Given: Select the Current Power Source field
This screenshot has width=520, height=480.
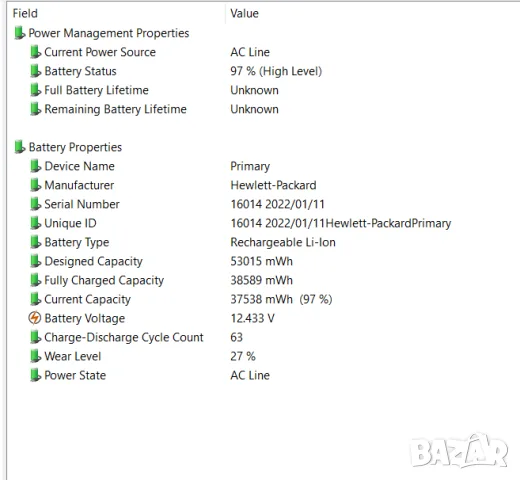Looking at the screenshot, I should 100,52.
